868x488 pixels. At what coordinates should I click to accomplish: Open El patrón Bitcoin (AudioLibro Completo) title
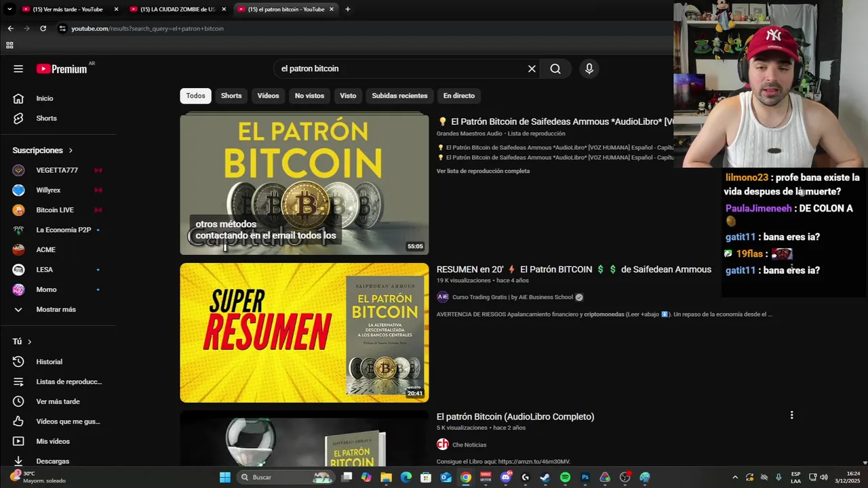coord(515,417)
